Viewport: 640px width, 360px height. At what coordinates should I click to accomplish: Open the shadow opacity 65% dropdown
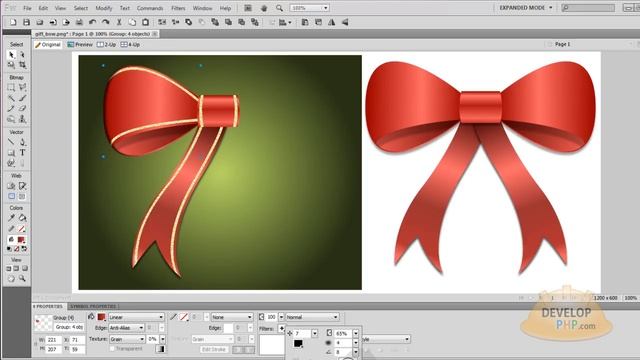(x=356, y=333)
